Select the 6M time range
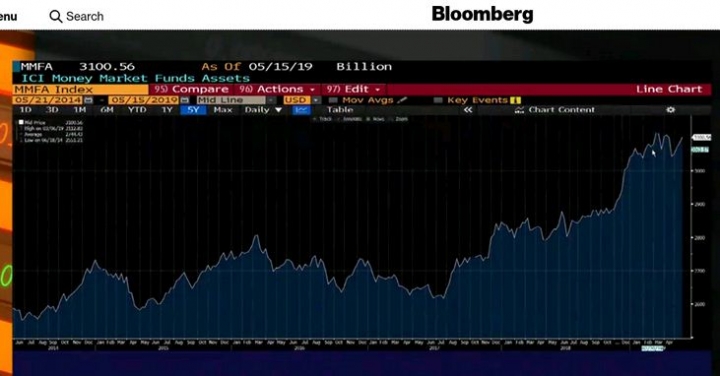 [107, 110]
